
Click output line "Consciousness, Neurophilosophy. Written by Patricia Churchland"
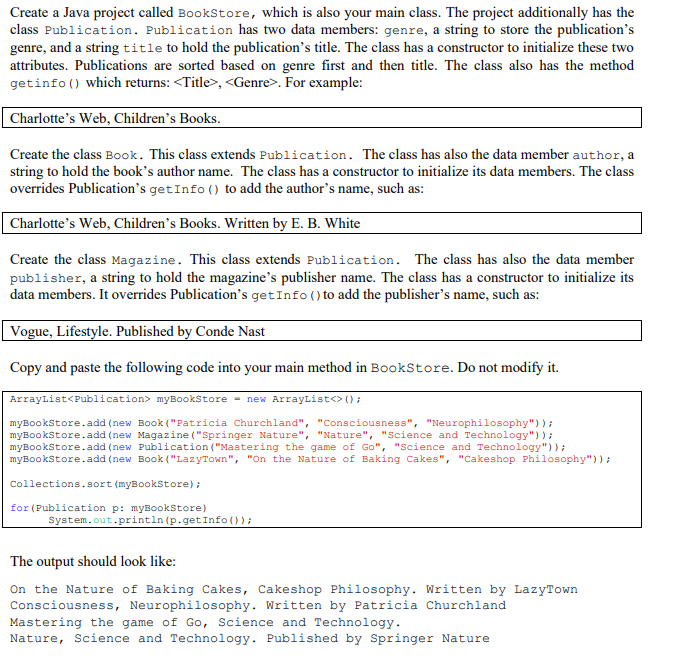[x=258, y=605]
